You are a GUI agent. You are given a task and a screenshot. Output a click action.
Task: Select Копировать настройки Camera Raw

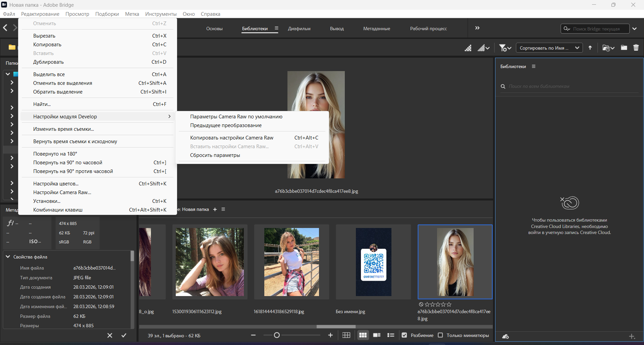[x=231, y=138]
